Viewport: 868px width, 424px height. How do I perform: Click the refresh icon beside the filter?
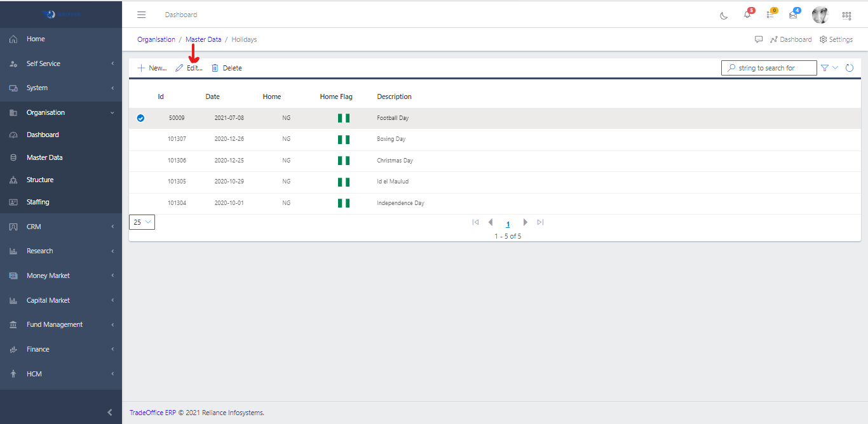tap(850, 68)
